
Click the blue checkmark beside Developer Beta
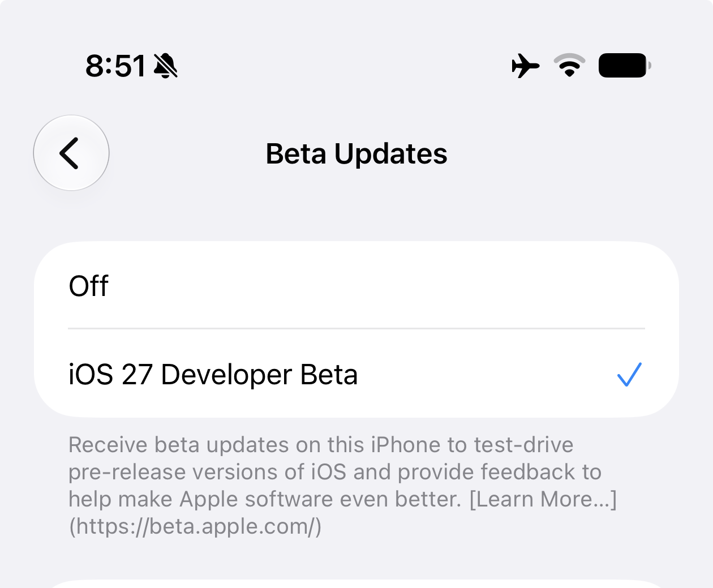coord(629,375)
